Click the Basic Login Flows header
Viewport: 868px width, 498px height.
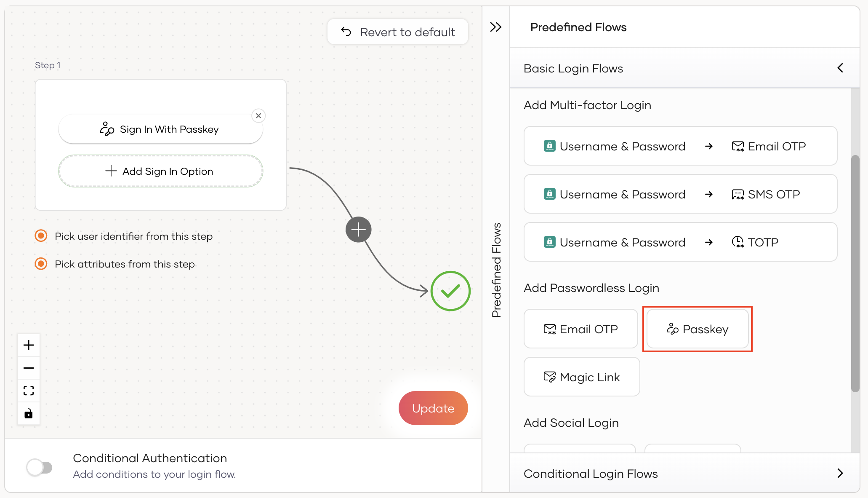pyautogui.click(x=684, y=68)
